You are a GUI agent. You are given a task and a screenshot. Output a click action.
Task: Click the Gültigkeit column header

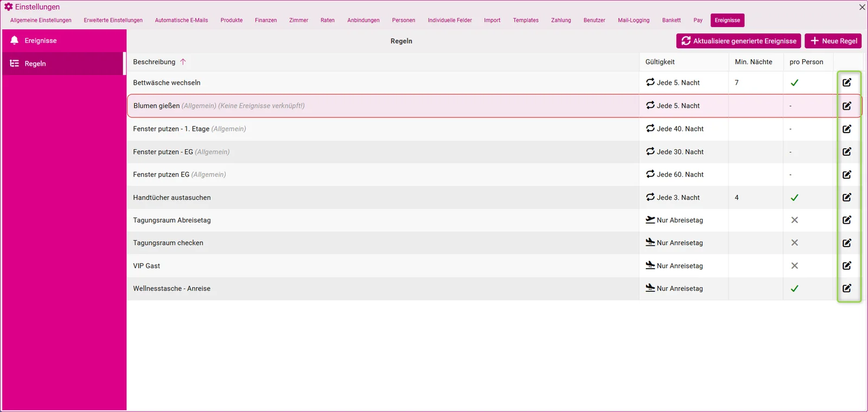coord(660,62)
